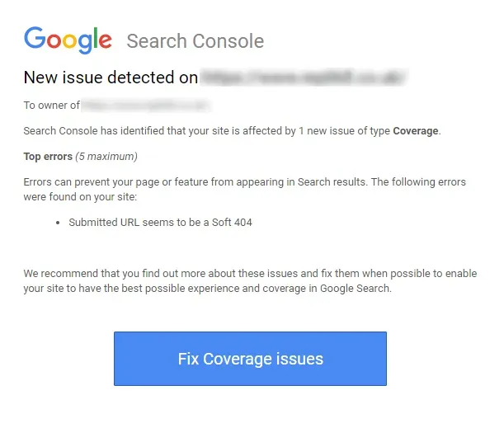Screen dimensions: 504x428
Task: Click the red 'e' of Google logo
Action: (x=105, y=40)
